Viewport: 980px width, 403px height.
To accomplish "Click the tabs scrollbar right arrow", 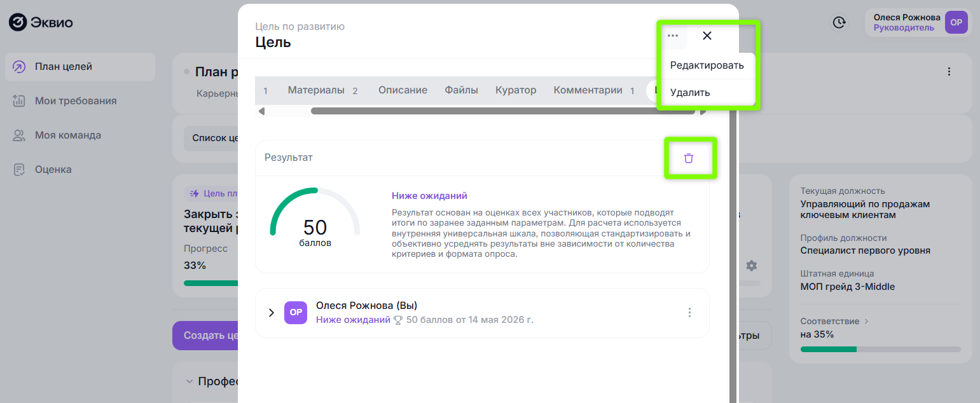I will click(703, 111).
